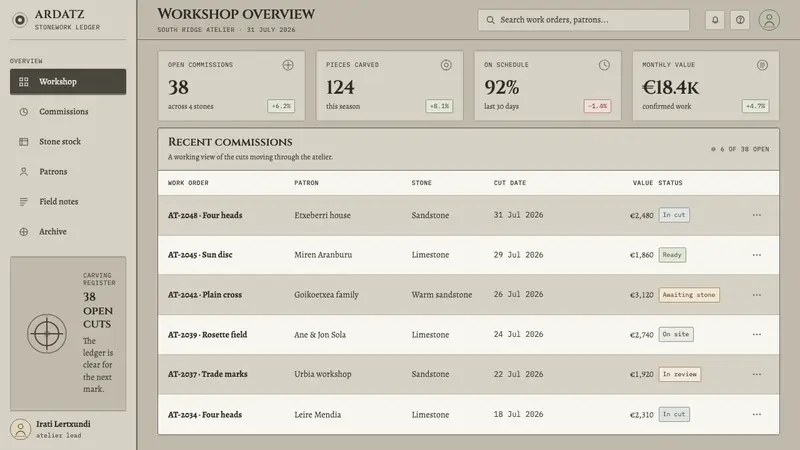Open work order AT-2042 · Plain cross
Viewport: 800px width, 450px height.
click(x=205, y=294)
